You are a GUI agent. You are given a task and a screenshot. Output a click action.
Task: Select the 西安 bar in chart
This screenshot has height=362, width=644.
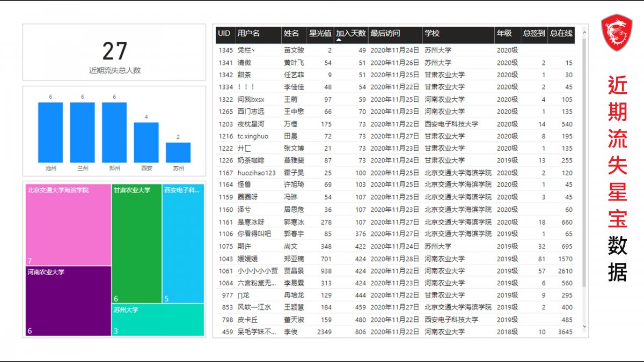tap(146, 143)
